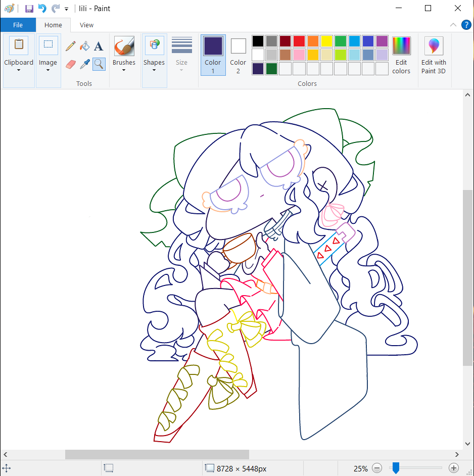Select the Text tool
The image size is (474, 476).
pos(99,46)
